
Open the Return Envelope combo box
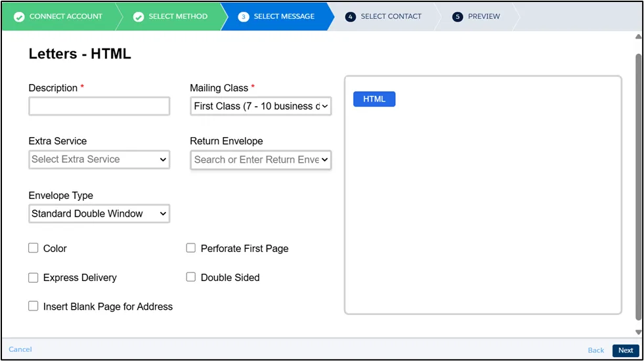click(261, 160)
